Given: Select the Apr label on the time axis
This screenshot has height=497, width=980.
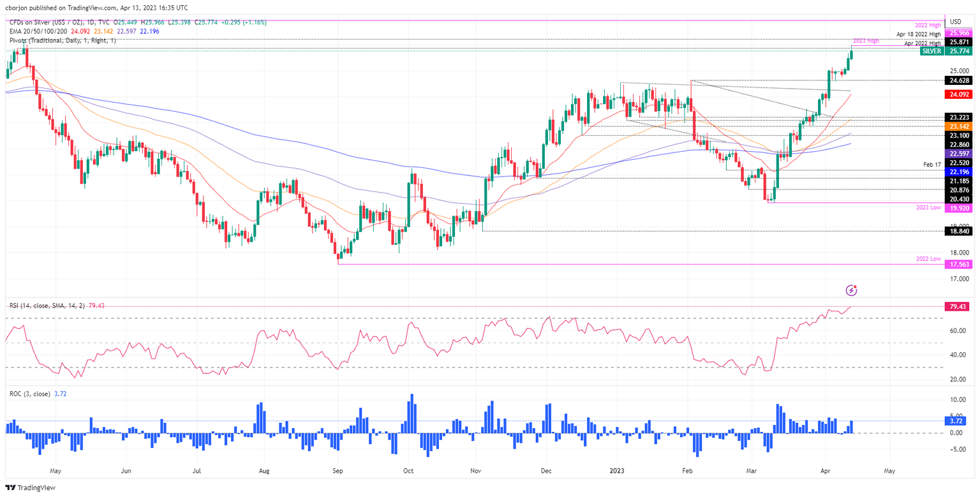Looking at the screenshot, I should coord(825,470).
